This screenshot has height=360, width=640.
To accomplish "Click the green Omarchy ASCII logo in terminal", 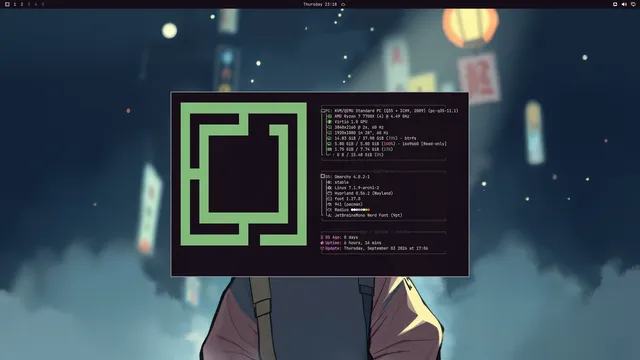I will coord(244,174).
